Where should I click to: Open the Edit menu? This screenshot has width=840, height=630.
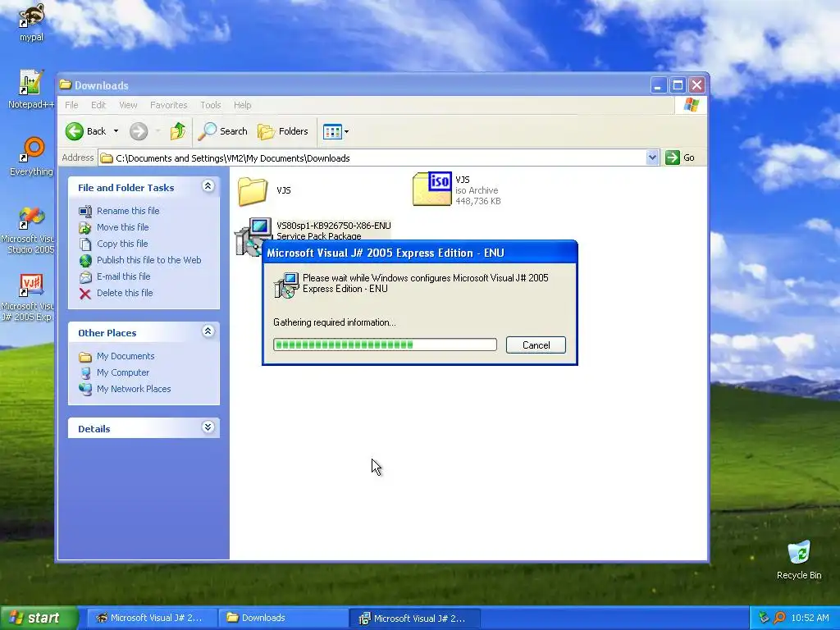pos(98,105)
